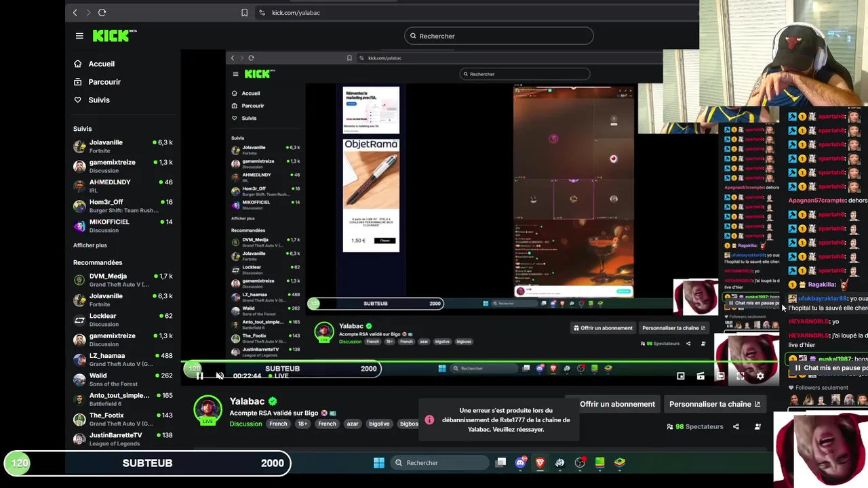Click Yalabac channel avatar
This screenshot has height=488, width=868.
pyautogui.click(x=208, y=409)
